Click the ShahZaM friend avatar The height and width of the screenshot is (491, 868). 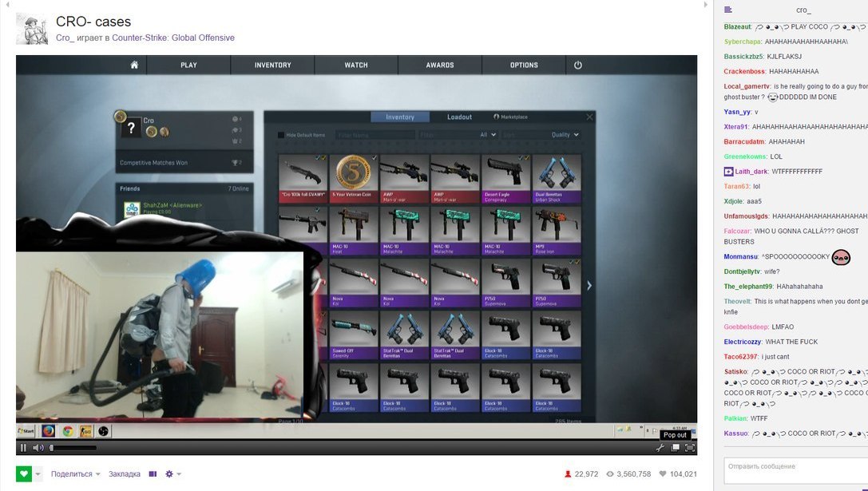coord(132,210)
